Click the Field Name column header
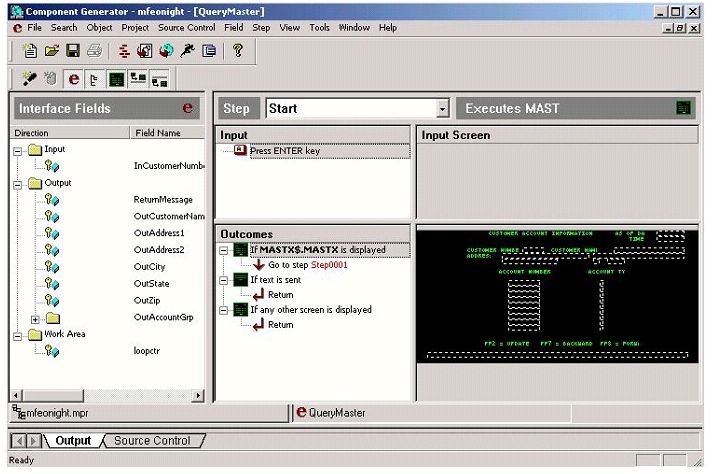This screenshot has width=712, height=474. pyautogui.click(x=157, y=132)
